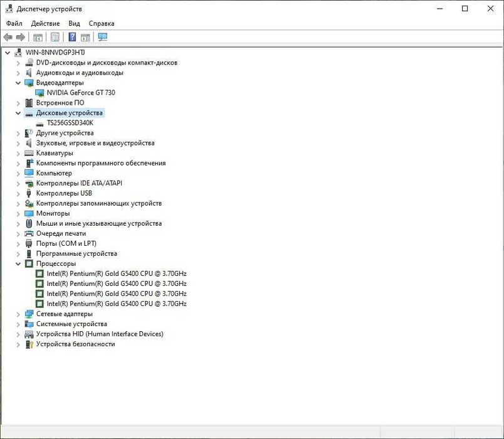
Task: Click the Сетевые адаптеры network icon
Action: (x=29, y=314)
